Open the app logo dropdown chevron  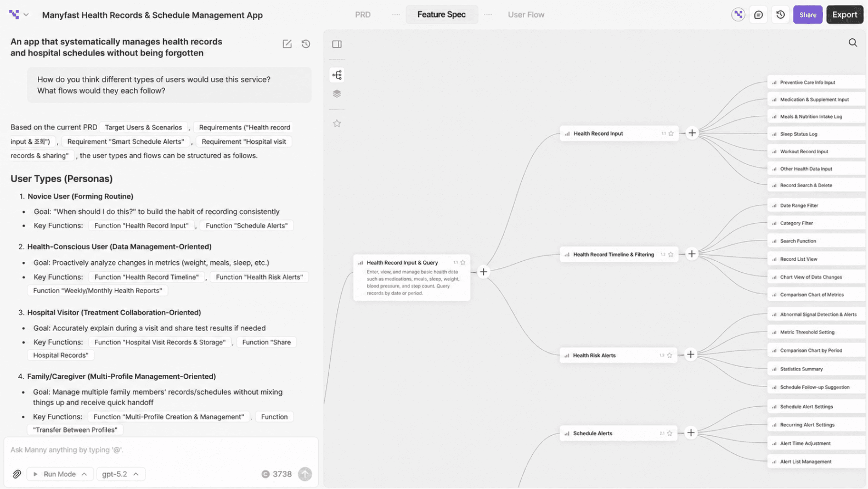pos(26,15)
